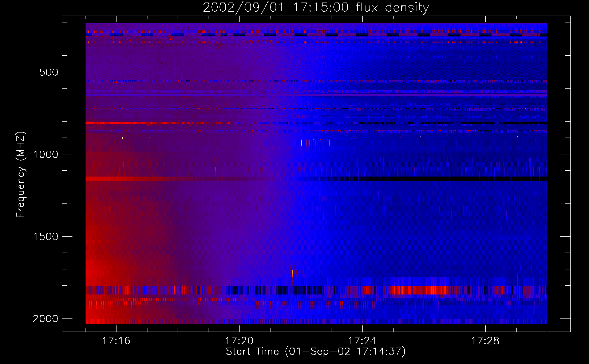Screen dimensions: 589x364
Task: Click the 1500 frequency tick label
Action: point(46,237)
